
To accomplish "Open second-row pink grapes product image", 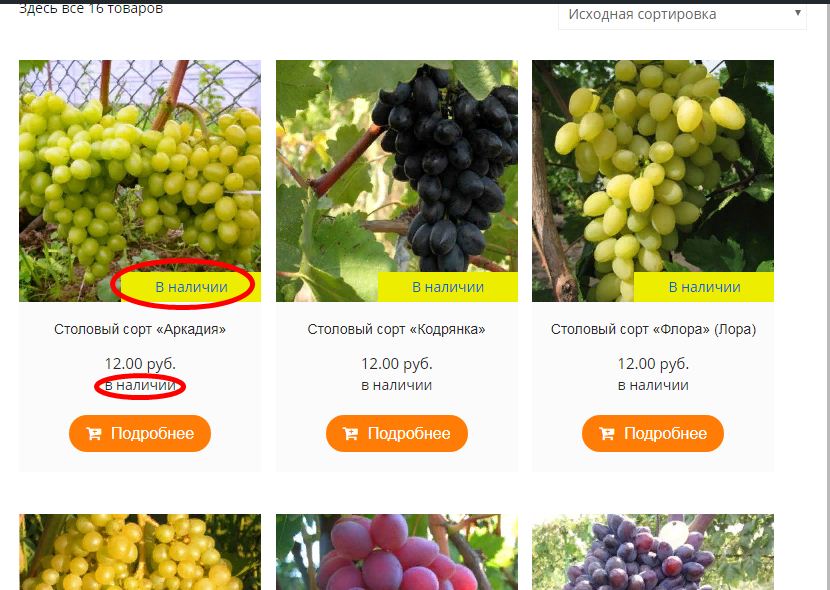I will (396, 552).
